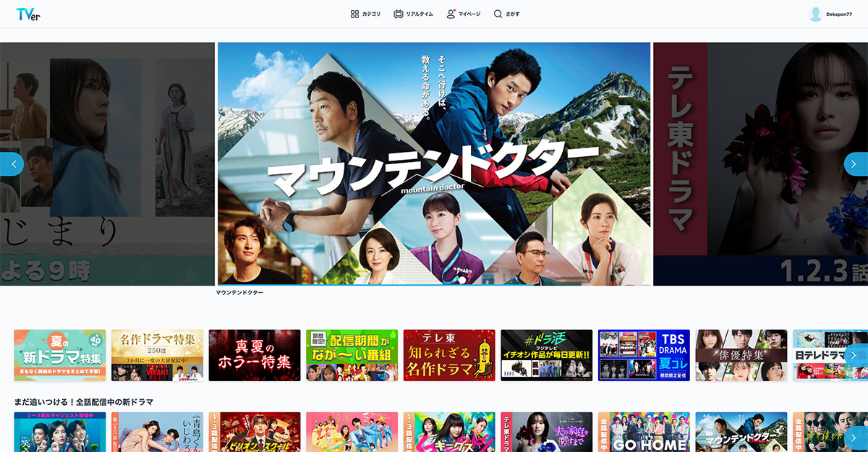Open the ギークス drama poster
868x452 pixels.
[449, 432]
